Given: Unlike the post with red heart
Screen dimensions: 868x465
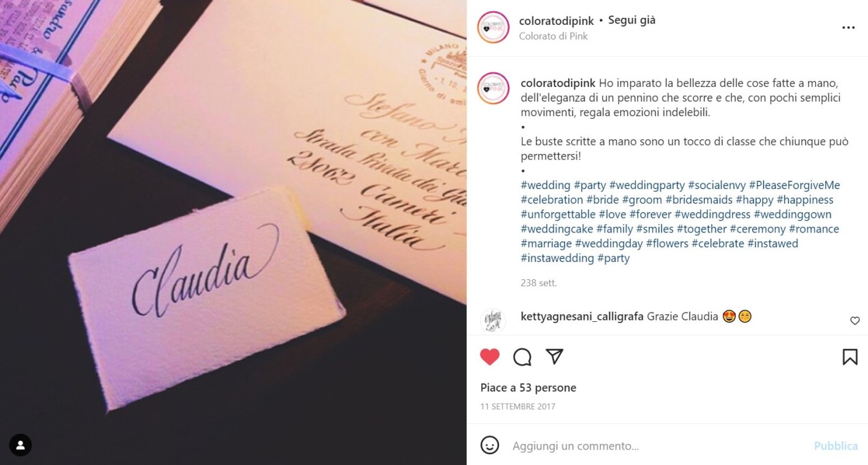Looking at the screenshot, I should click(x=490, y=356).
